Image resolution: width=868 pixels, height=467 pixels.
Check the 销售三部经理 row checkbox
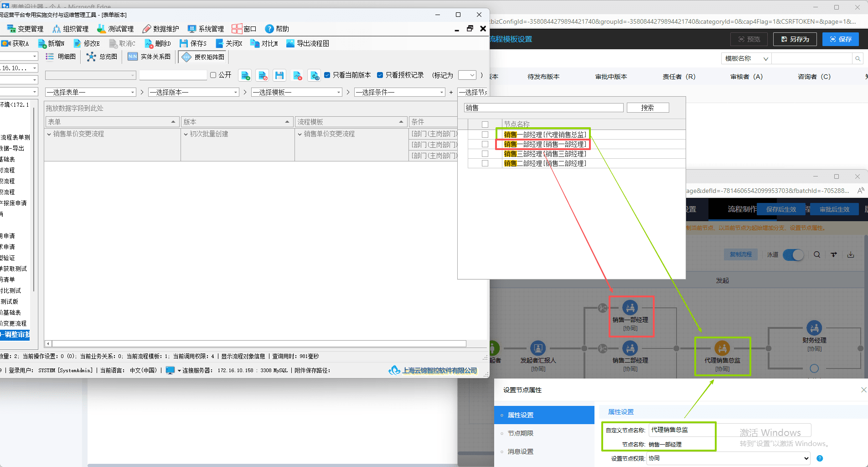click(x=485, y=154)
